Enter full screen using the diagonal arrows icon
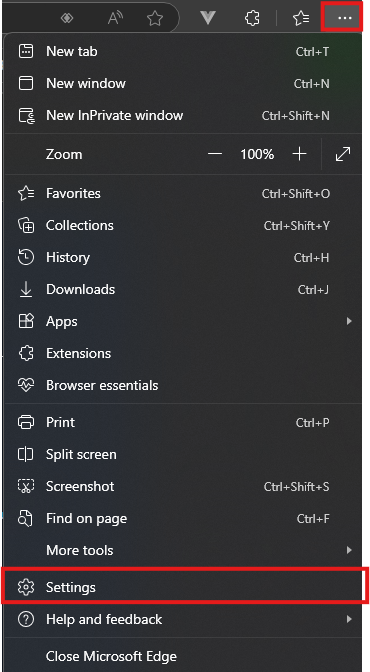 [x=343, y=154]
